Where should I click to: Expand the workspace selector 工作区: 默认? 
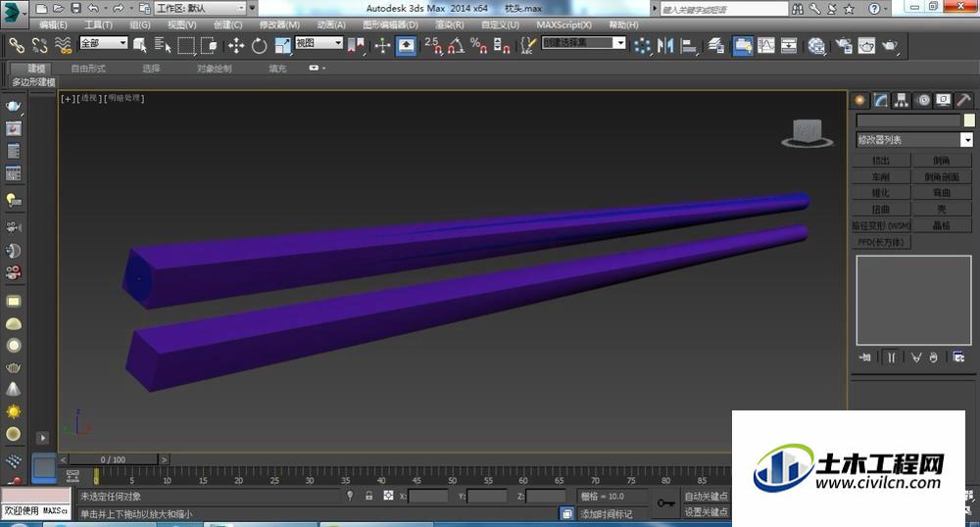click(x=200, y=8)
